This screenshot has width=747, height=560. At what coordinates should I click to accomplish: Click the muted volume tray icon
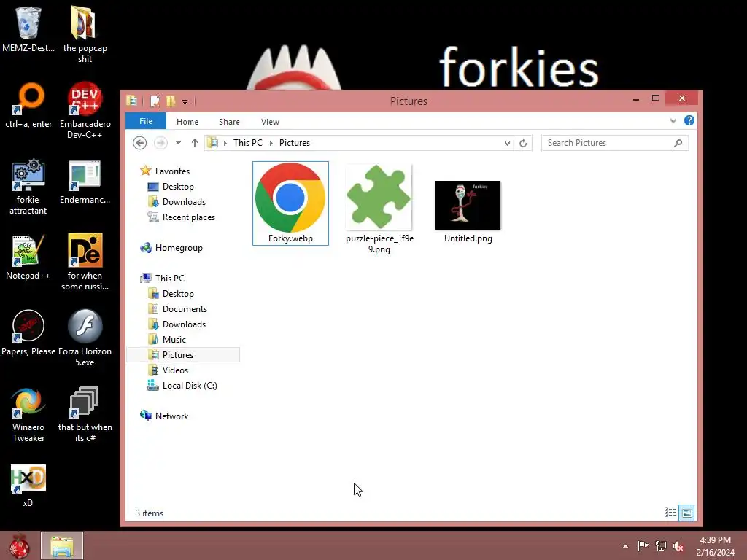[x=678, y=546]
